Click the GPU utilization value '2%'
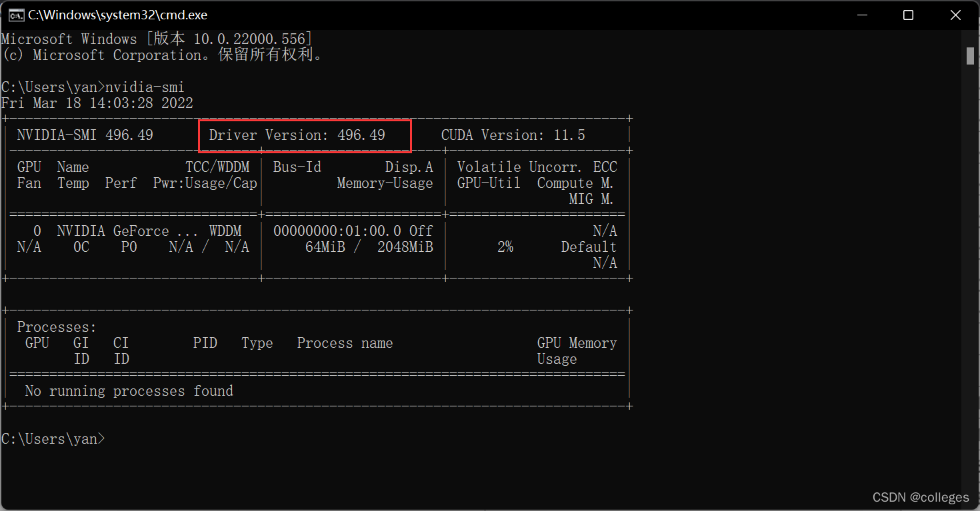This screenshot has height=511, width=980. [x=505, y=247]
